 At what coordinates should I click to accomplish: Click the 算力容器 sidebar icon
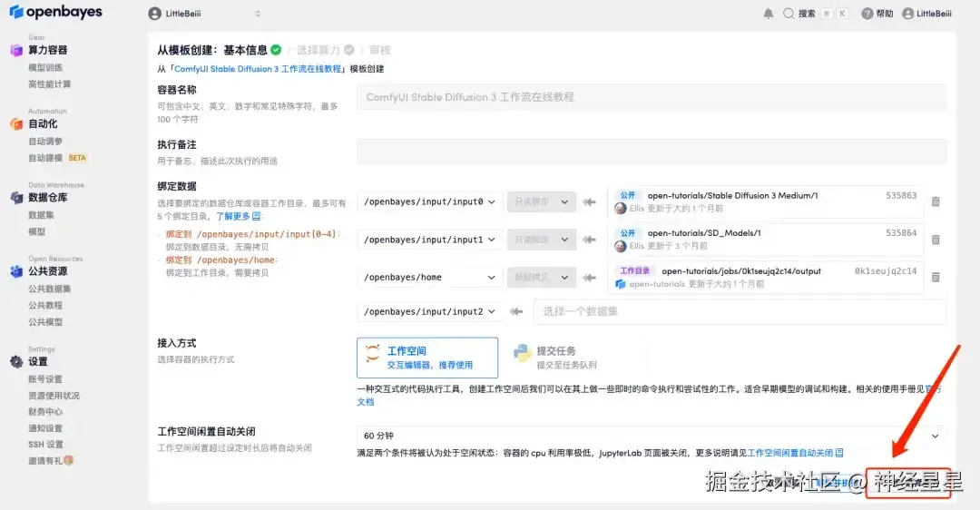(16, 51)
